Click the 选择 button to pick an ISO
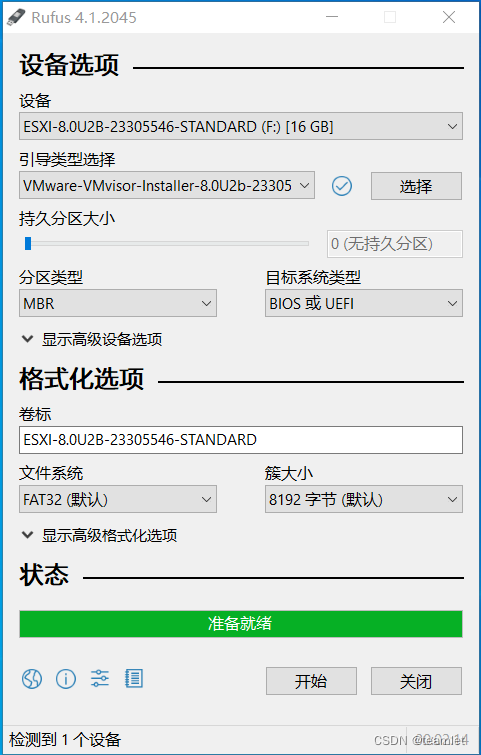 [x=416, y=186]
